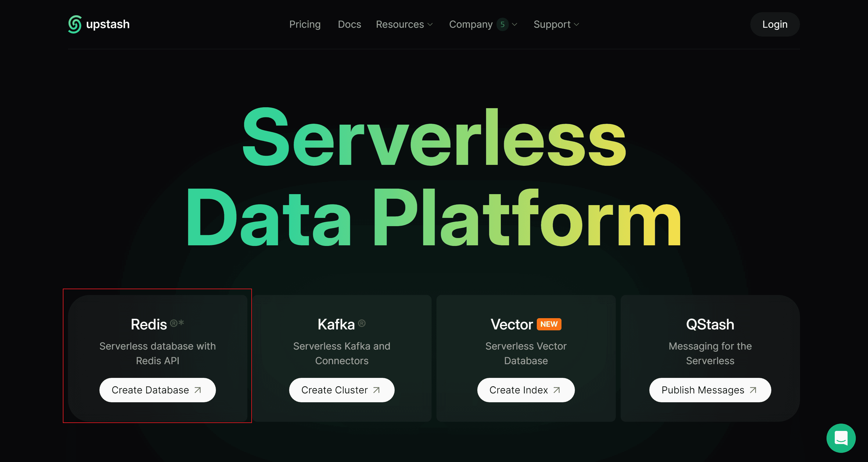Click the Login button

point(775,24)
